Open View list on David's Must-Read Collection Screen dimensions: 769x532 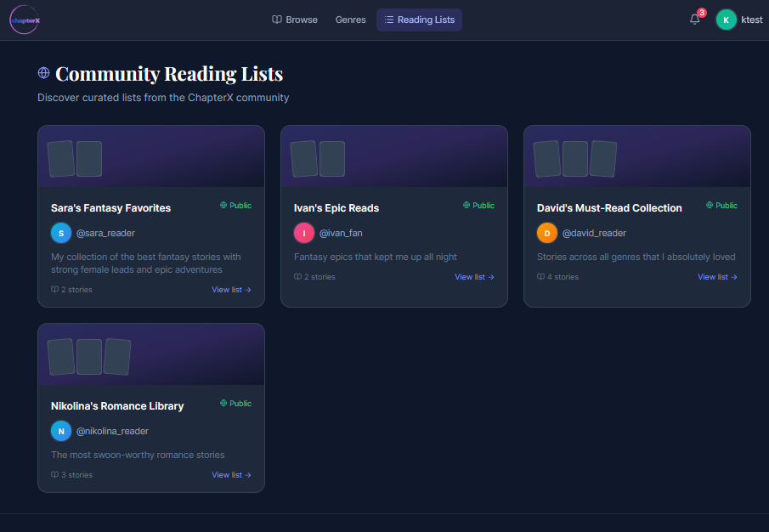coord(717,277)
